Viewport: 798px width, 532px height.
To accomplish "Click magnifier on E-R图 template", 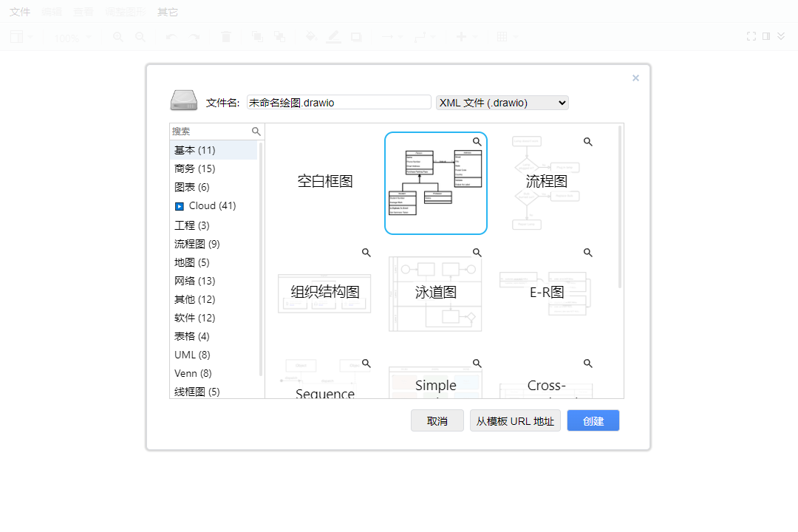I will tap(588, 253).
